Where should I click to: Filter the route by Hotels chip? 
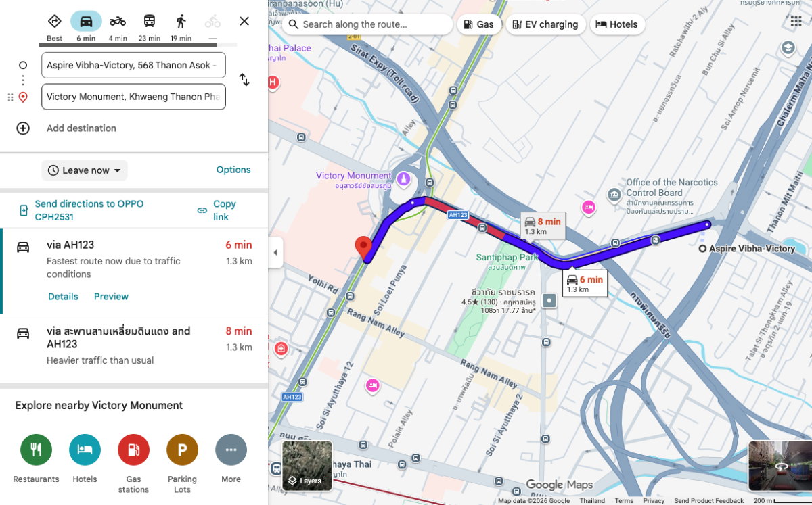coord(616,24)
